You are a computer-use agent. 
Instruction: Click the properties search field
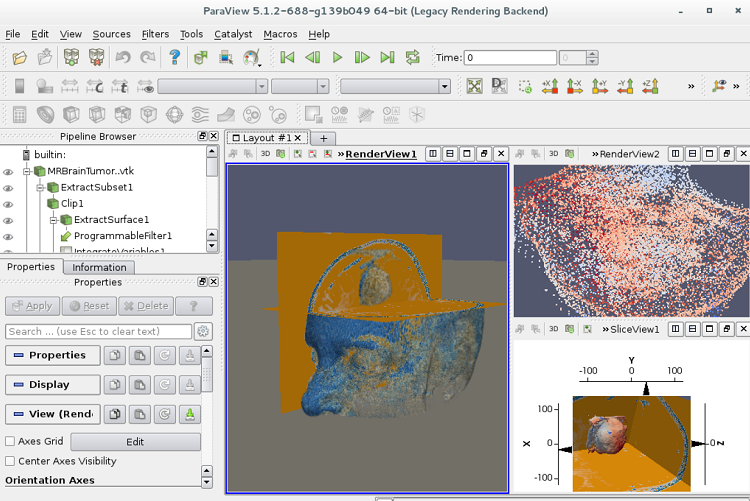pyautogui.click(x=98, y=331)
